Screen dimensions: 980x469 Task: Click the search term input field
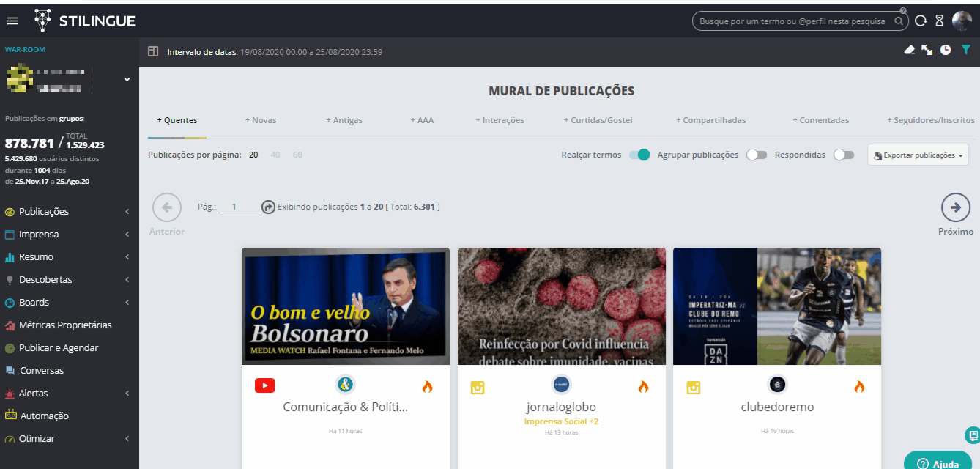click(791, 21)
